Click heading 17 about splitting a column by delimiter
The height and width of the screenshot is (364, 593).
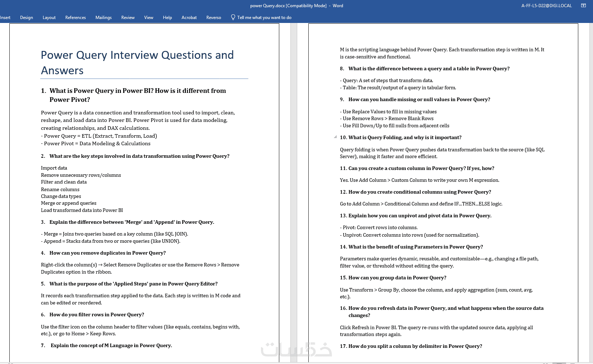(x=411, y=346)
